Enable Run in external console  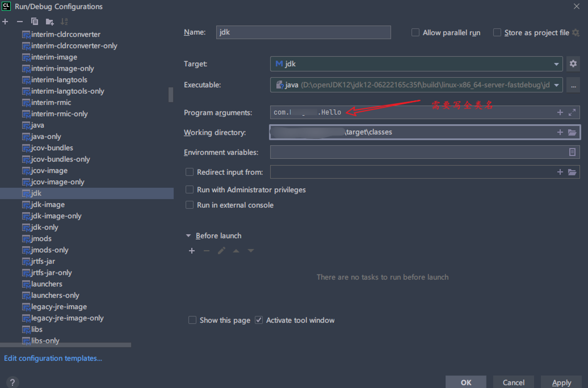pos(189,205)
